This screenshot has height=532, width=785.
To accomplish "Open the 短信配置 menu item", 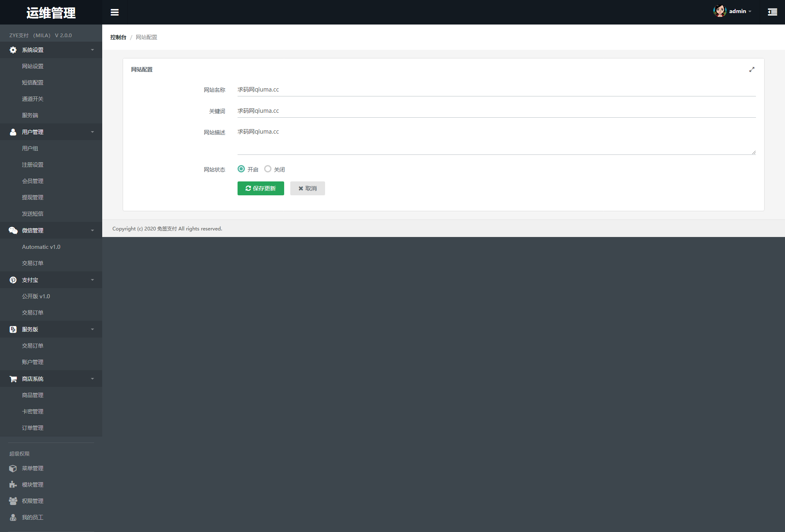I will [33, 83].
